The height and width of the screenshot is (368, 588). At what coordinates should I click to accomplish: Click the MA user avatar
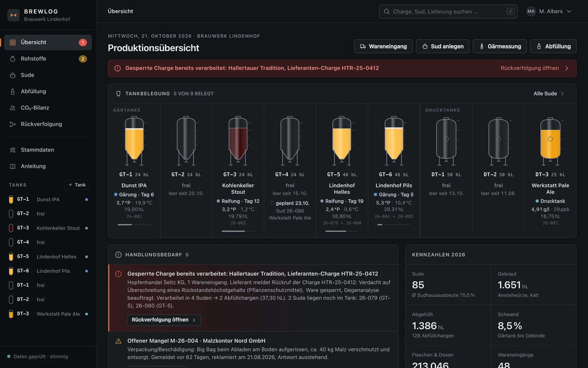tap(531, 11)
